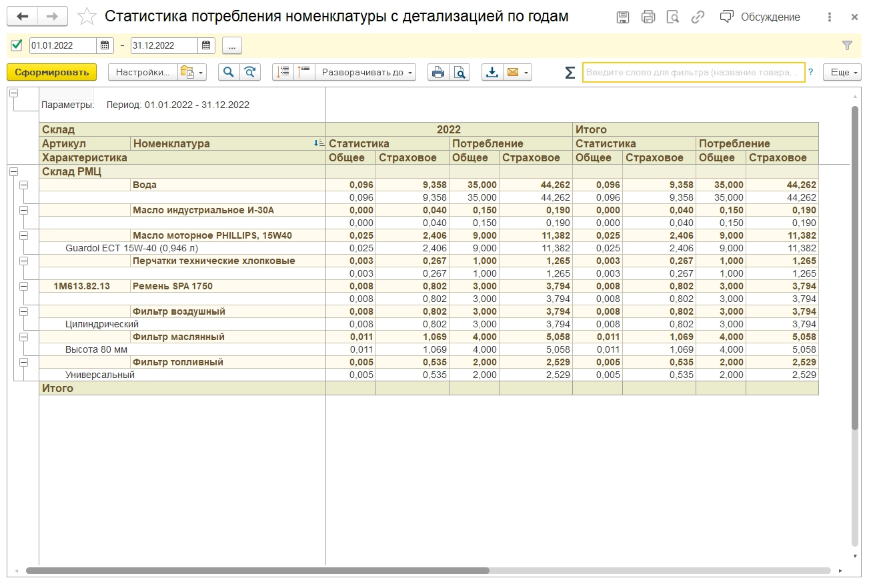Click the print preview icon in toolbar
Image resolution: width=875 pixels, height=588 pixels.
[460, 72]
